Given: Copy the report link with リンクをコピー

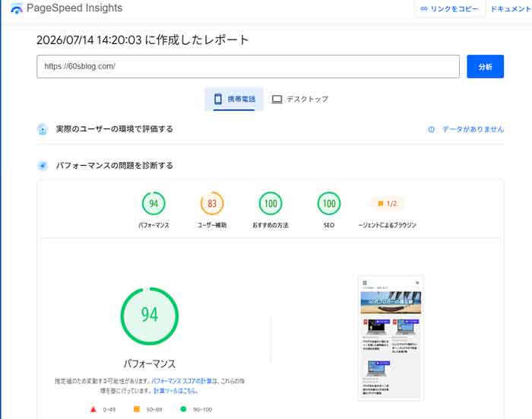Looking at the screenshot, I should tap(450, 9).
